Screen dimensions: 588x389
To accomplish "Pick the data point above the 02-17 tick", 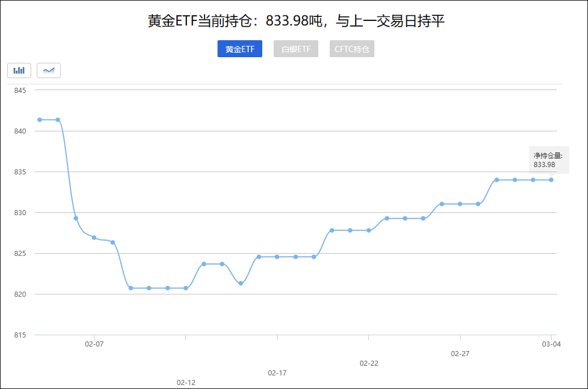I will click(x=277, y=257).
